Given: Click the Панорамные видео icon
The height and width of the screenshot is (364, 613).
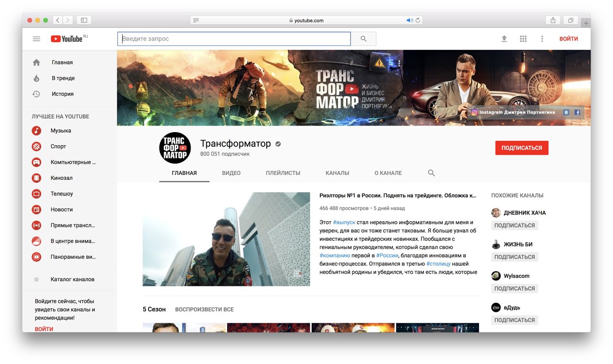Looking at the screenshot, I should (x=36, y=257).
